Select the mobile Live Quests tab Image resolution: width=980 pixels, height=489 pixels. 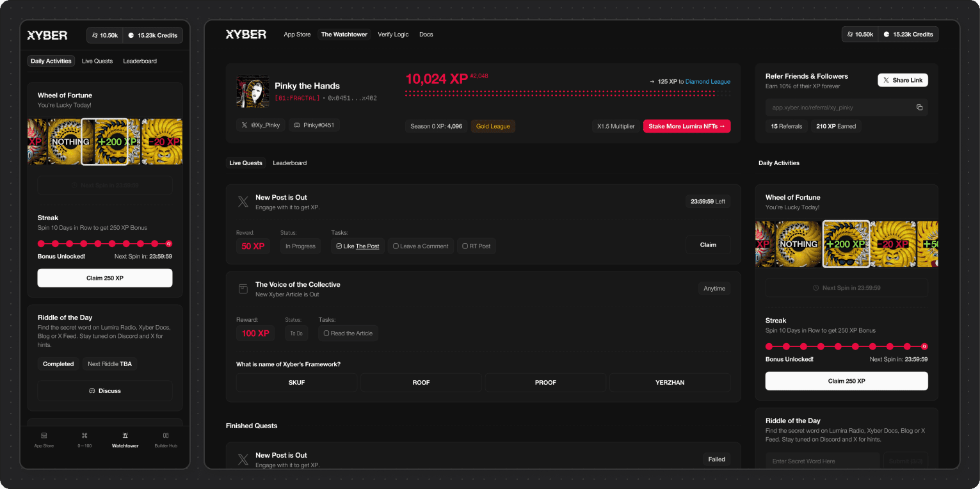(x=97, y=61)
